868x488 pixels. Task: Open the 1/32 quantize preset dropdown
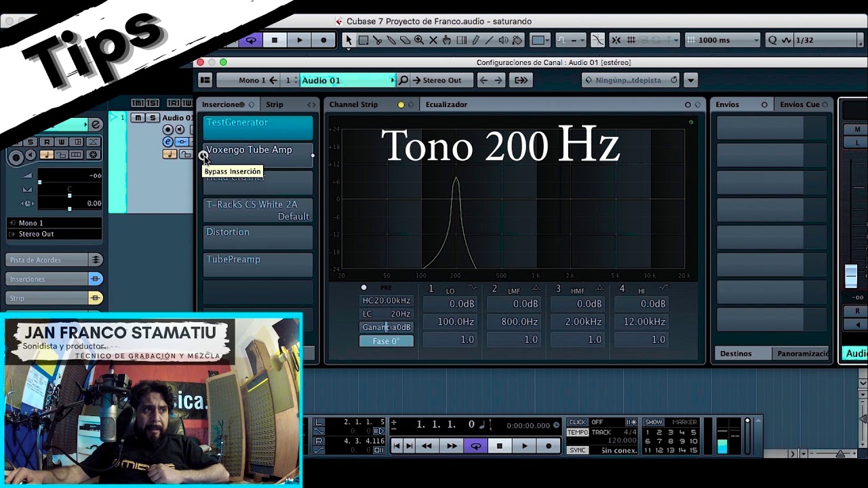(x=829, y=40)
